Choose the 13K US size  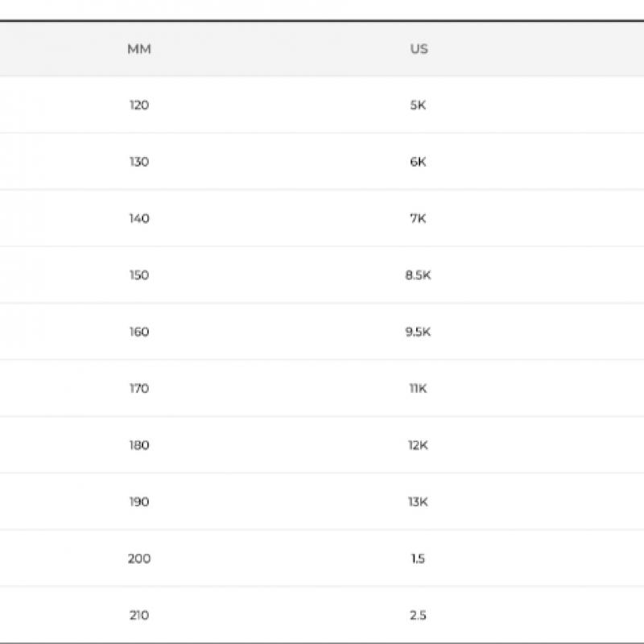click(x=418, y=502)
